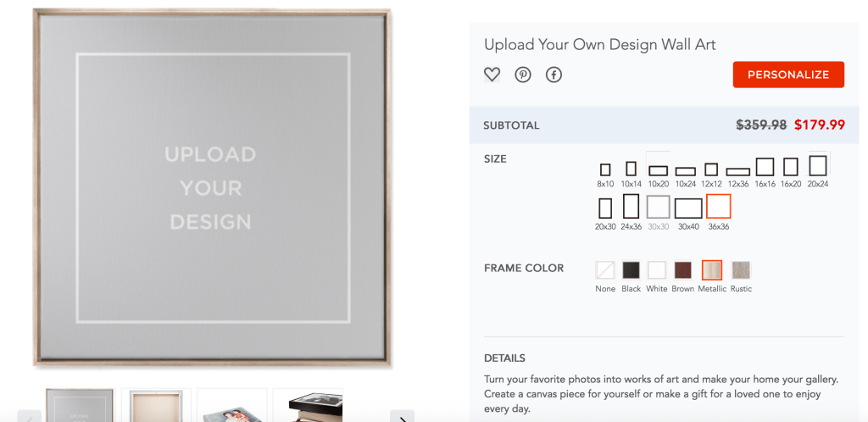
Task: Select the 30x40 size icon
Action: tap(688, 208)
